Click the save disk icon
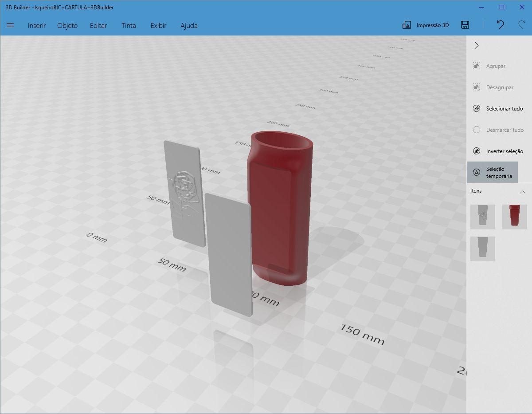This screenshot has height=414, width=532. coord(465,25)
